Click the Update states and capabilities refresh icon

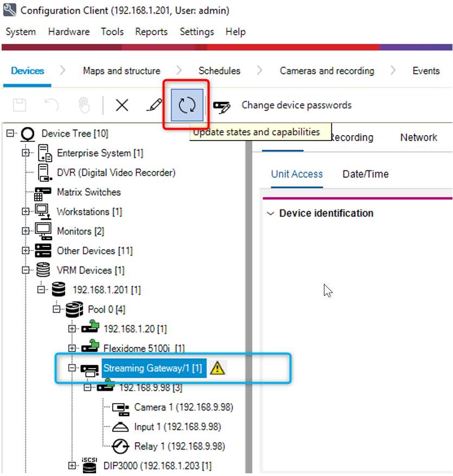187,105
